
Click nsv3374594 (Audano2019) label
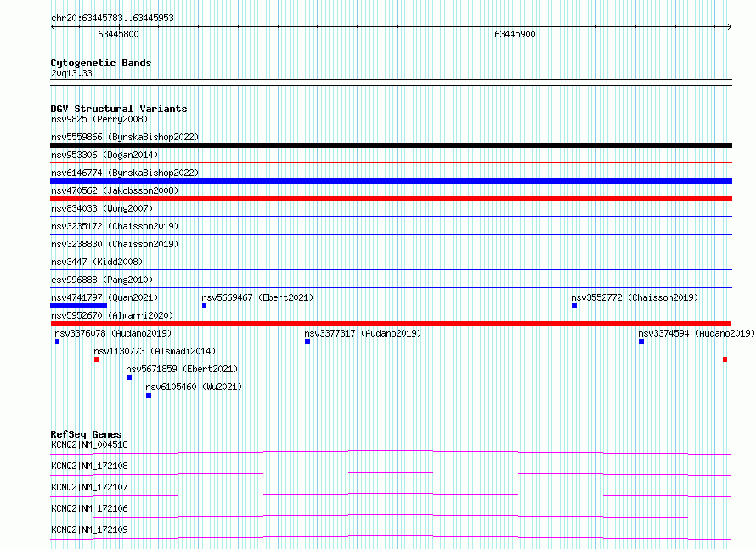point(697,333)
